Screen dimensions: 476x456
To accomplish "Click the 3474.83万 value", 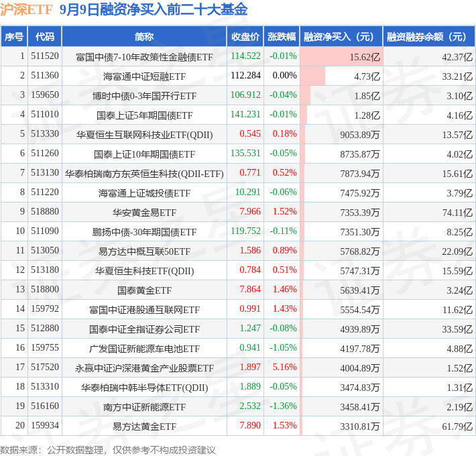I will [x=360, y=388].
